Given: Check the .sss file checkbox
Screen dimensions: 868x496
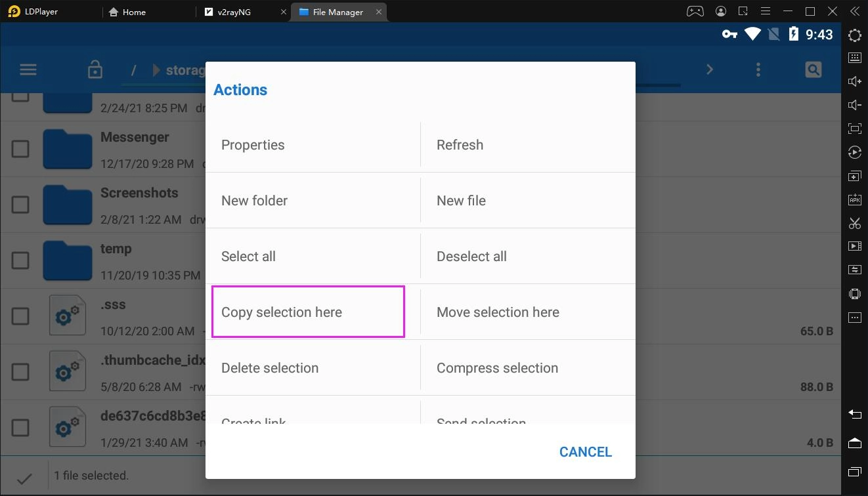Looking at the screenshot, I should tap(20, 316).
